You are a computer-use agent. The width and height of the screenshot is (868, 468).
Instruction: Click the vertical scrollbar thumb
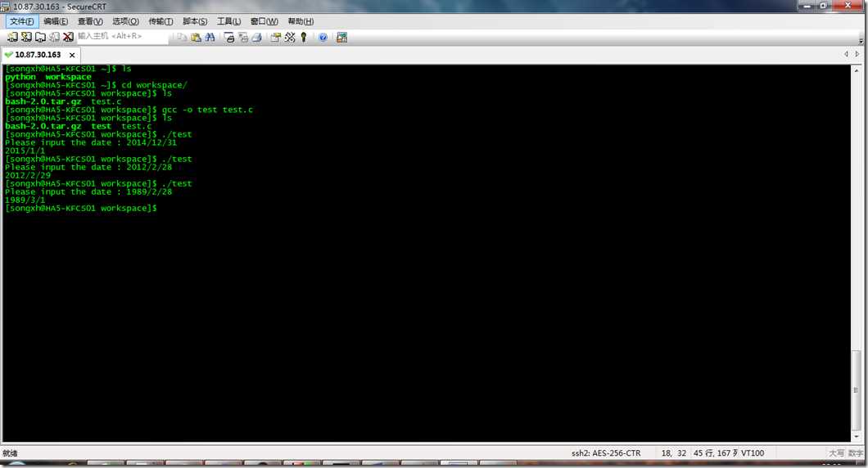coord(857,390)
